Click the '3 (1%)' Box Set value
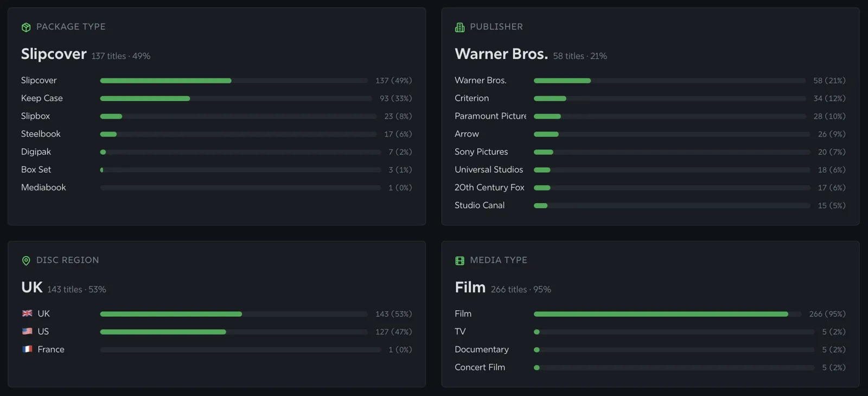868x396 pixels. pyautogui.click(x=400, y=170)
